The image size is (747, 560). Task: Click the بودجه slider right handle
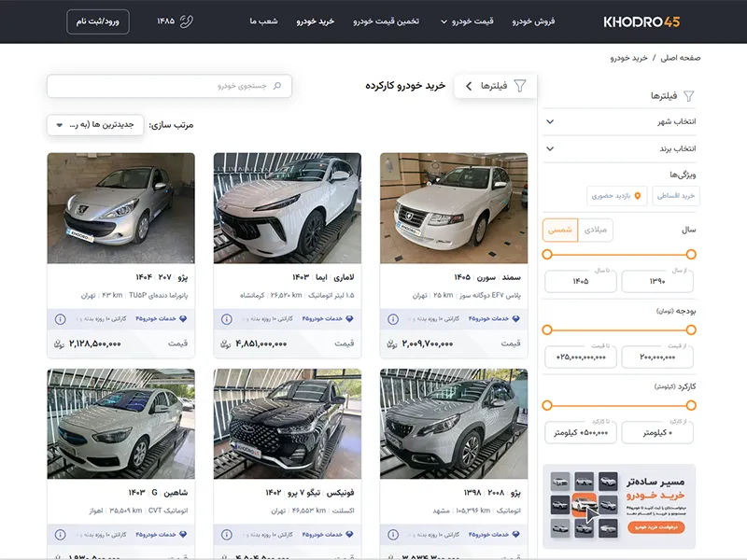(x=691, y=330)
